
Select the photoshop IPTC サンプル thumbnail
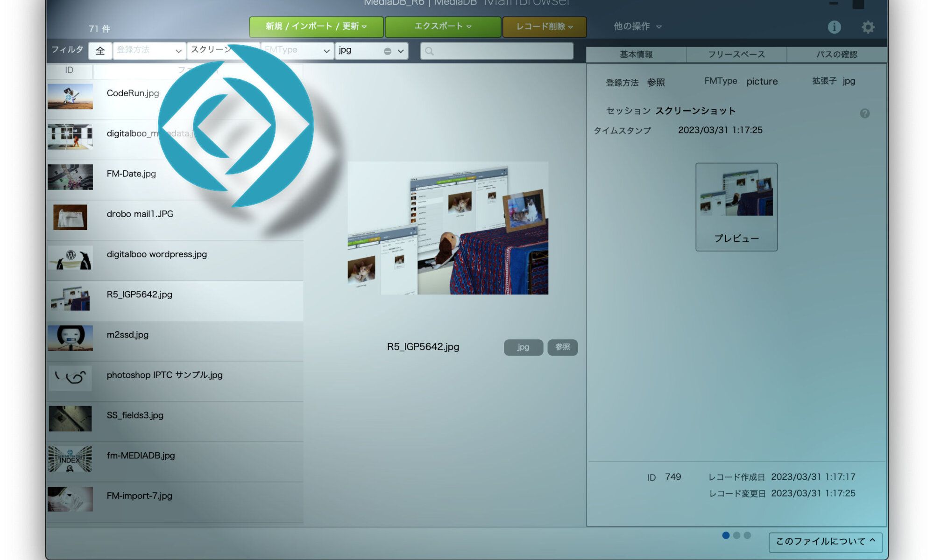pos(70,378)
